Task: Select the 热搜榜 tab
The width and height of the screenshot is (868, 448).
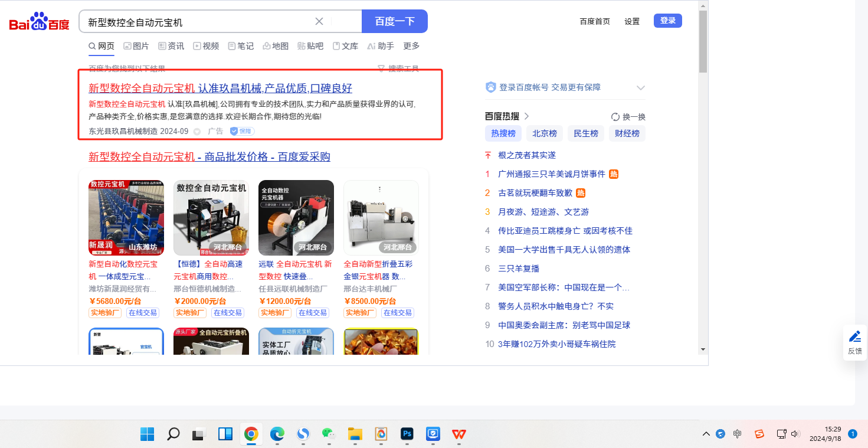Action: coord(503,133)
